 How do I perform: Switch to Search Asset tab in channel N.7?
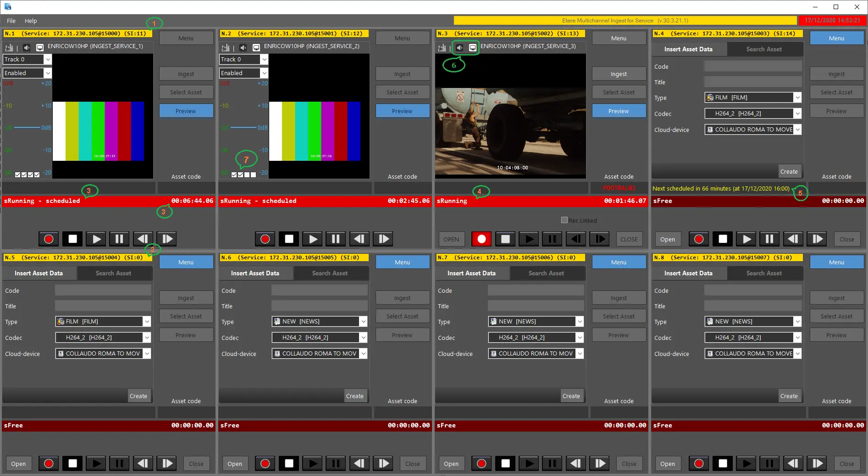[x=546, y=273]
